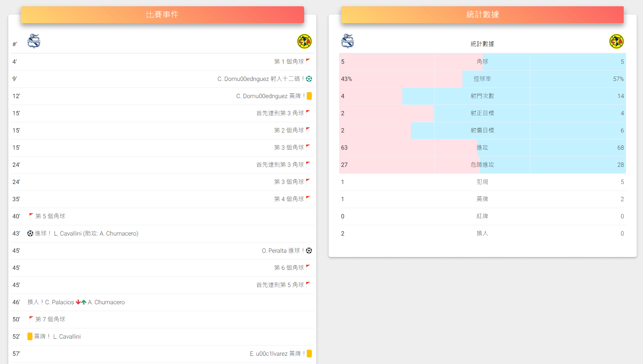This screenshot has height=364, width=643.
Task: Click the Club América logo in the statistics panel
Action: (617, 41)
